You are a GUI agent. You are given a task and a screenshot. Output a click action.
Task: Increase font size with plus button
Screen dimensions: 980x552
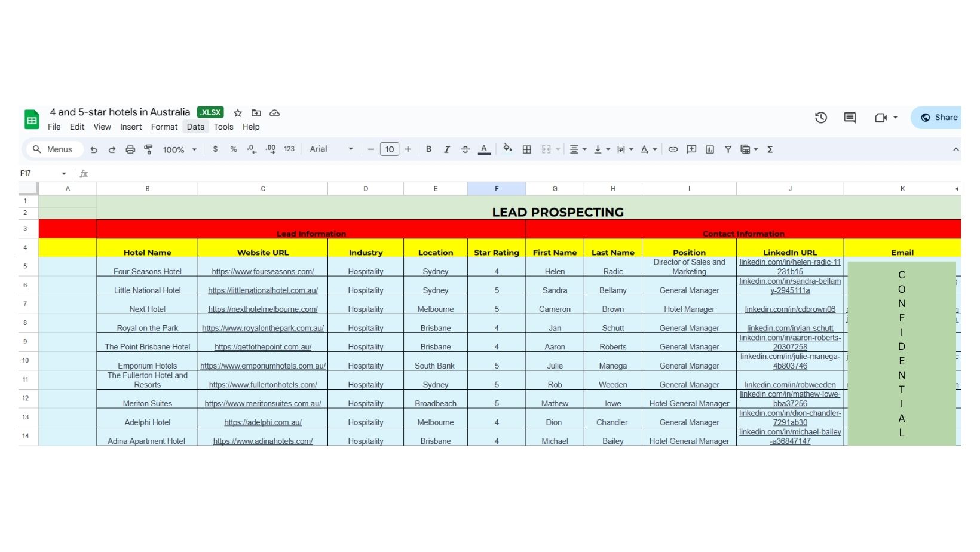point(408,149)
